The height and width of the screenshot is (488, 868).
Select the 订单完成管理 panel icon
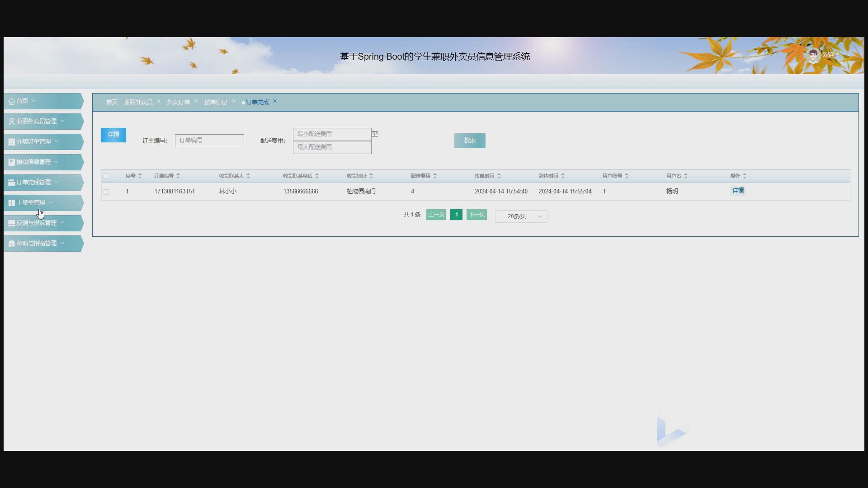click(x=11, y=182)
